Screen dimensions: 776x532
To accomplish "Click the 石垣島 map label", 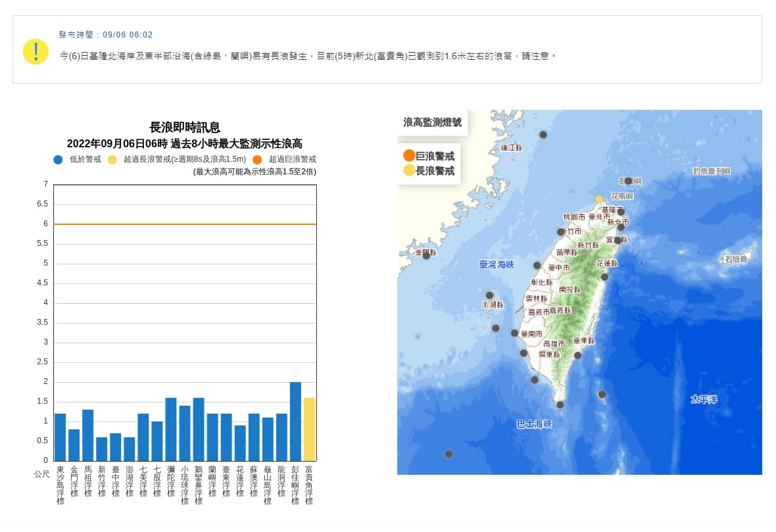I will tap(736, 259).
